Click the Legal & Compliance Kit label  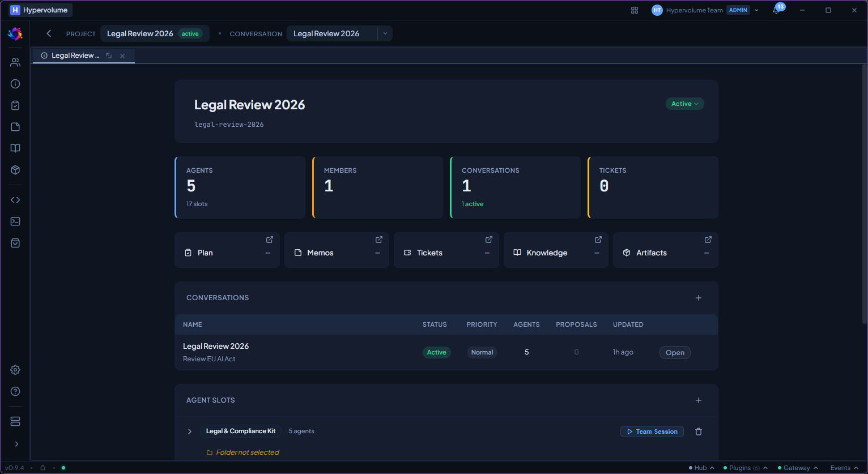[x=241, y=431]
